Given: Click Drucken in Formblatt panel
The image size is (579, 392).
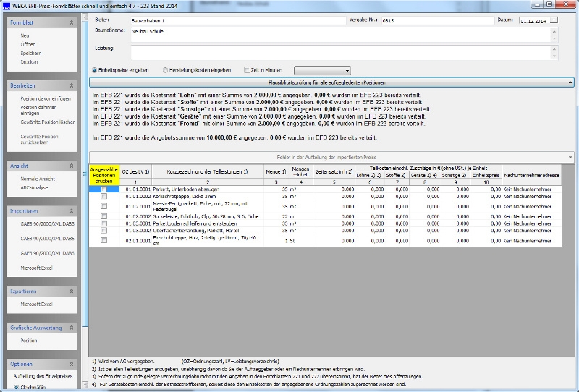Looking at the screenshot, I should tap(29, 62).
